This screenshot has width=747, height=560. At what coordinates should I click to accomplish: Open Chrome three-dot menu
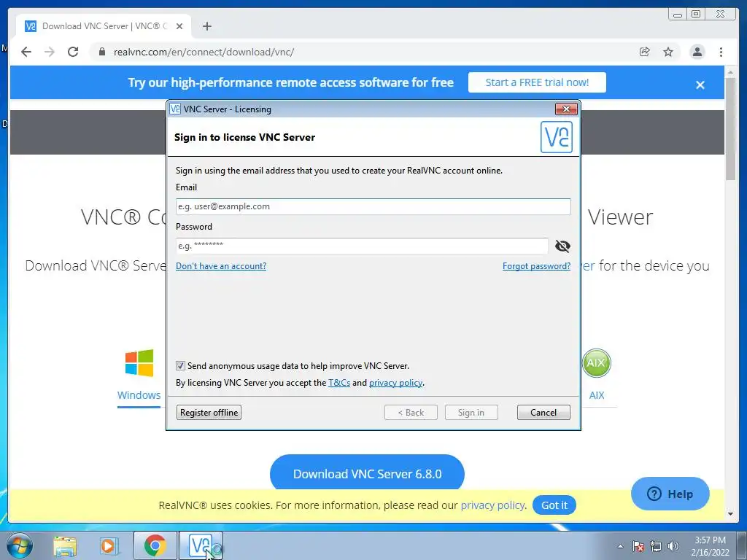721,52
